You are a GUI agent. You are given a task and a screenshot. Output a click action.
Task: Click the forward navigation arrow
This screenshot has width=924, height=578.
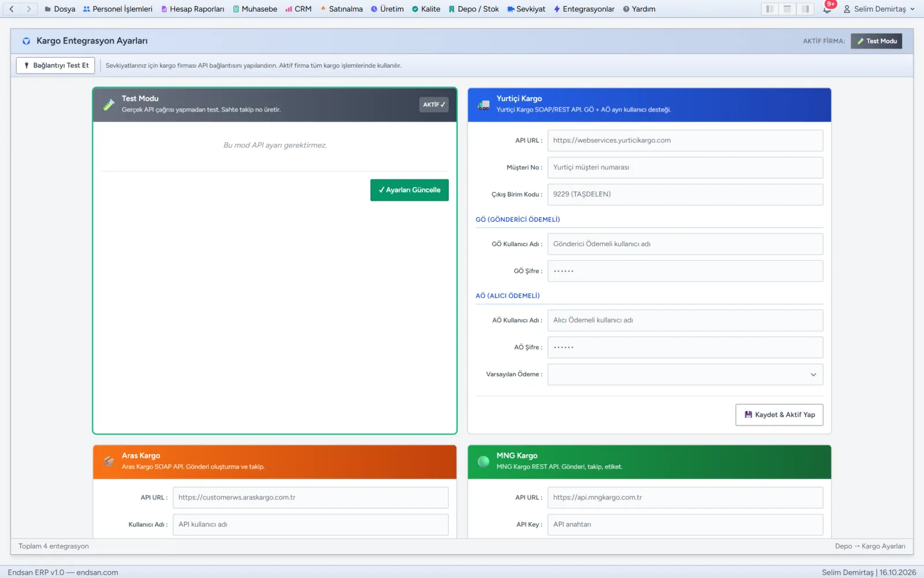29,9
